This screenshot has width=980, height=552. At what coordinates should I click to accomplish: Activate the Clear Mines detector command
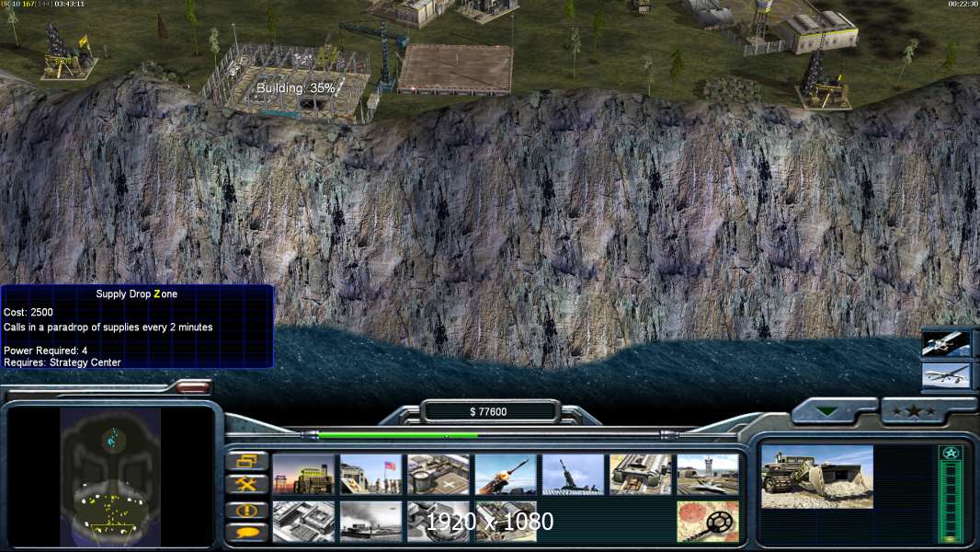[x=708, y=522]
